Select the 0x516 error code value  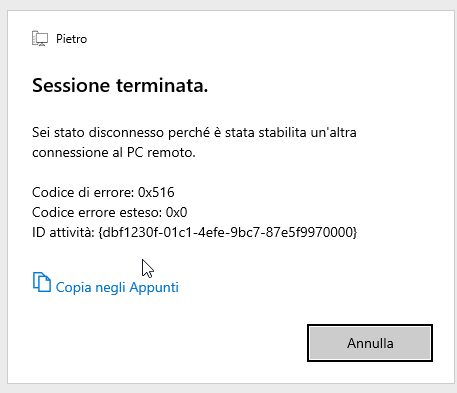[x=156, y=192]
